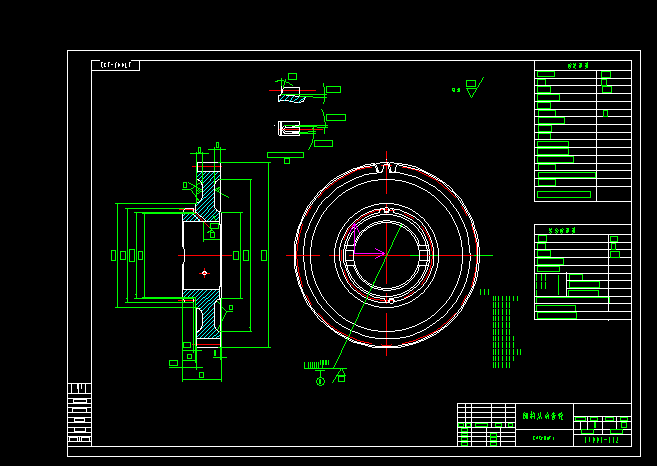Select the datum triangle symbol below the gear
Image resolution: width=657 pixels, height=466 pixels.
click(x=340, y=375)
